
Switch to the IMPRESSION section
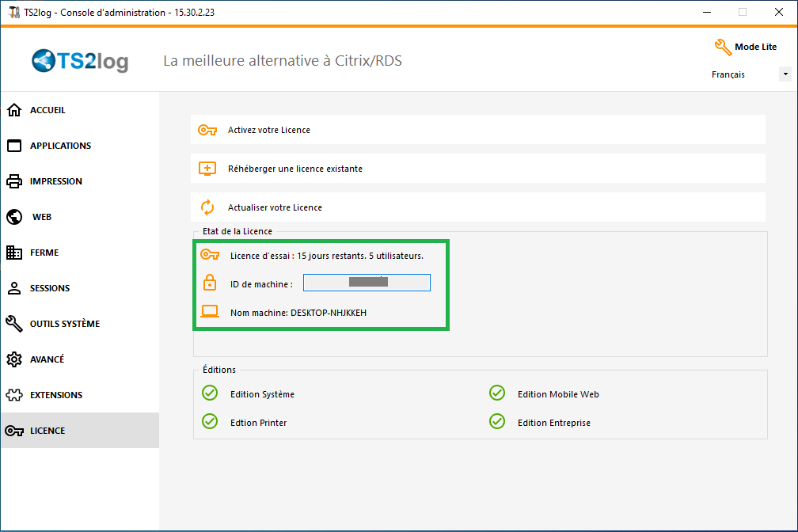(x=80, y=181)
